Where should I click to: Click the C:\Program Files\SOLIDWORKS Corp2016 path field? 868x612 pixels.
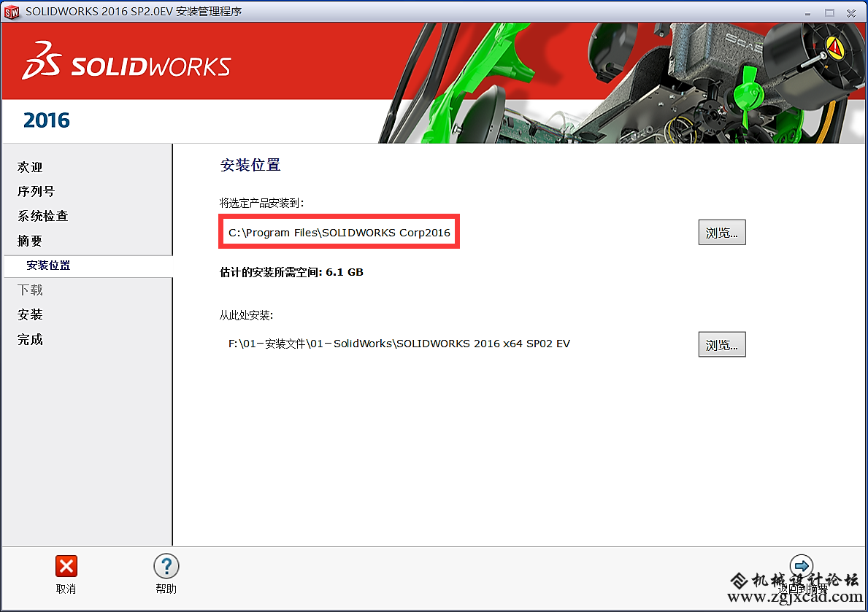tap(339, 233)
